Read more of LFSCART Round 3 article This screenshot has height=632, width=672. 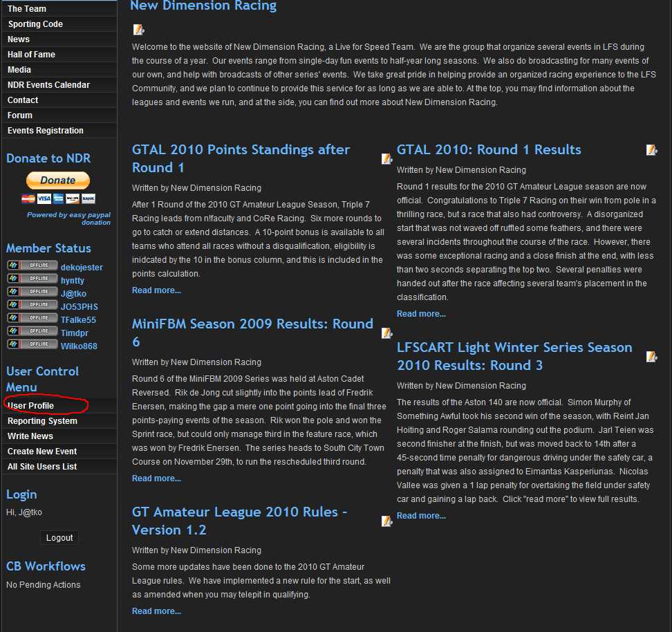point(421,516)
